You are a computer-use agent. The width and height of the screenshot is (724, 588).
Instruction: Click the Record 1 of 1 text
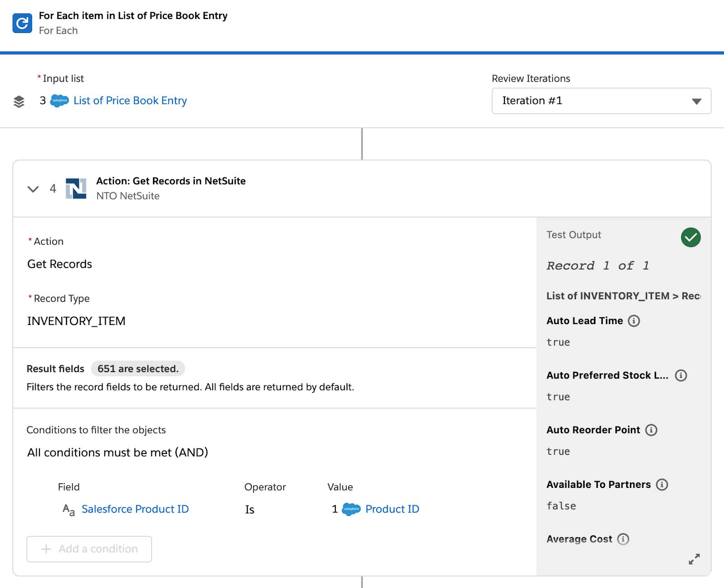pyautogui.click(x=598, y=266)
